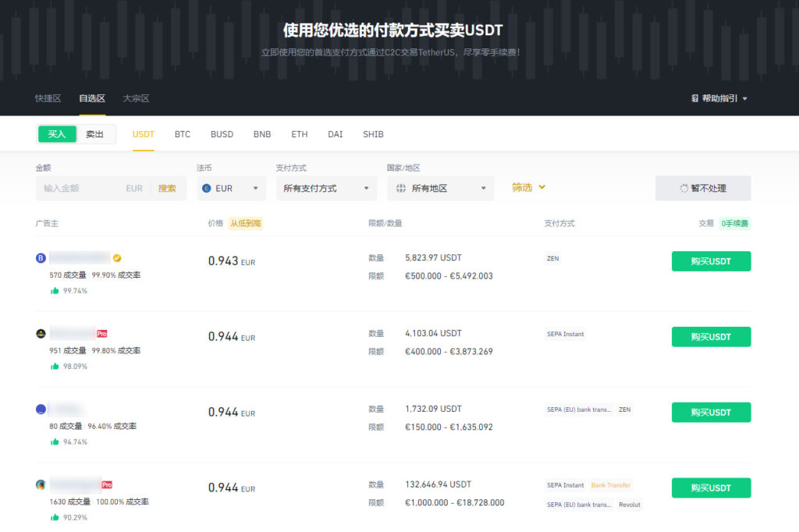Click SEPA Instant tag in 132,646.94 offer
The width and height of the screenshot is (799, 532).
pyautogui.click(x=566, y=485)
